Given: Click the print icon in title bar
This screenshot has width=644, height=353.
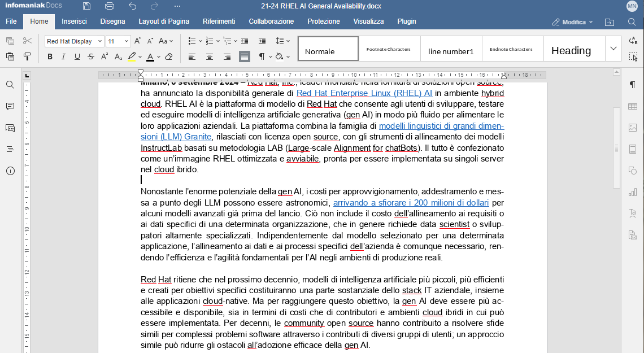Looking at the screenshot, I should [110, 6].
